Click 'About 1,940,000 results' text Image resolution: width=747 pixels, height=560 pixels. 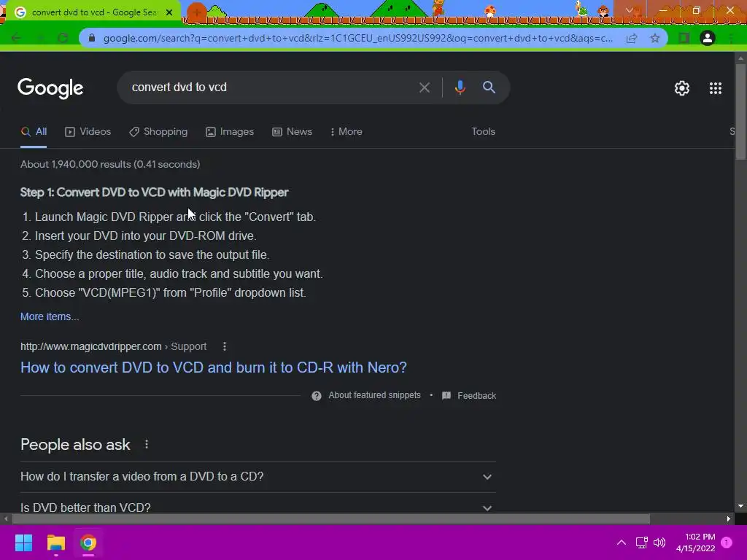110,164
